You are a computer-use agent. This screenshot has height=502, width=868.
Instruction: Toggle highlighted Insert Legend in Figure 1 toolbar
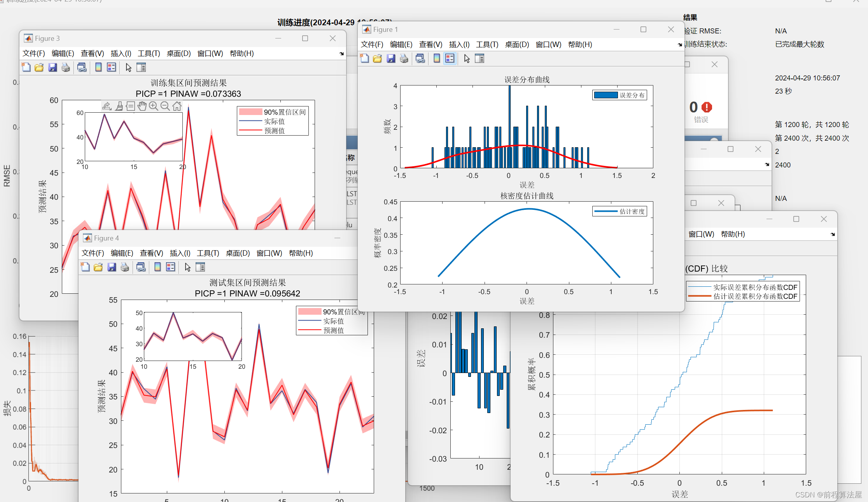coord(450,58)
